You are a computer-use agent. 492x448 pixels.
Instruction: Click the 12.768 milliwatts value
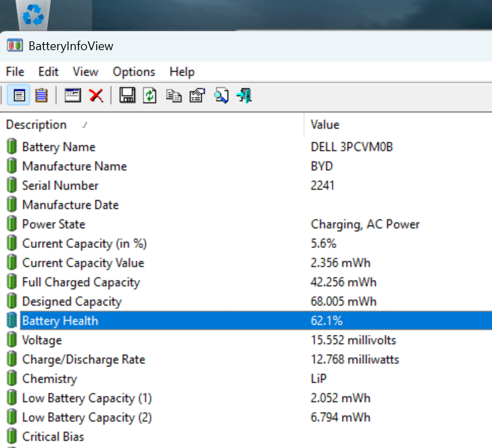click(354, 359)
